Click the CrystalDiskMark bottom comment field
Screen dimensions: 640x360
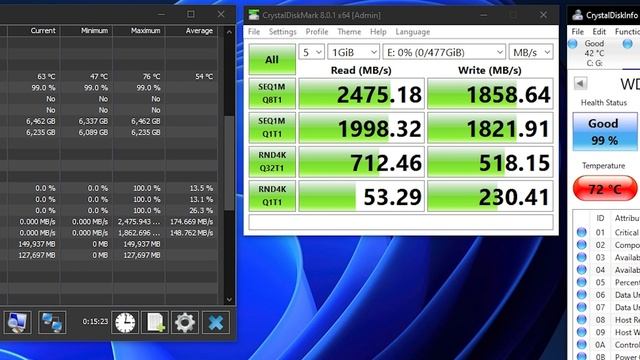coord(401,222)
